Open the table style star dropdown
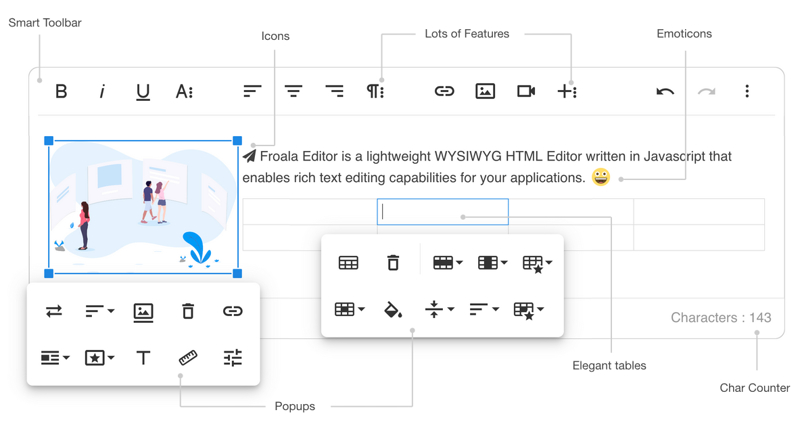800x423 pixels. [x=537, y=264]
